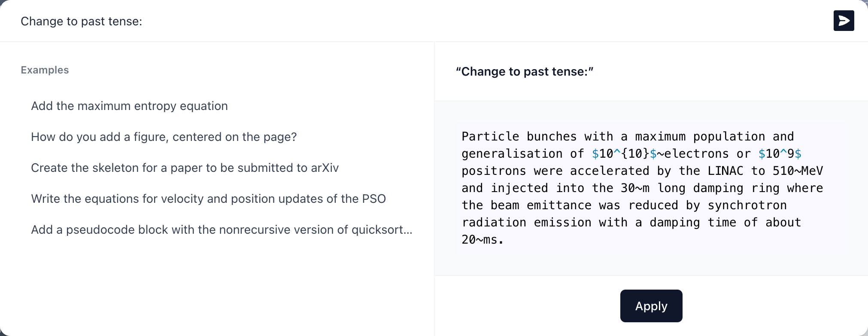This screenshot has height=336, width=868.
Task: Select the PSO velocity equations example
Action: (208, 199)
